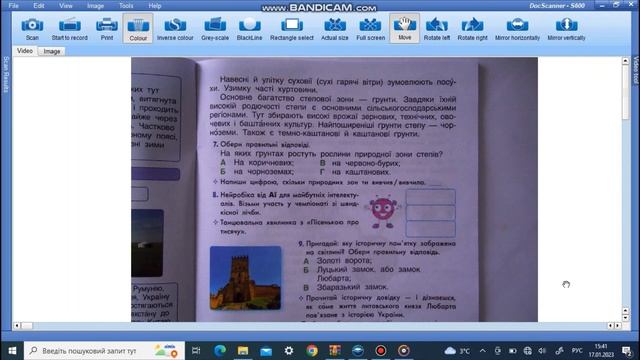This screenshot has height=360, width=640.
Task: Click the horizontal scrollbar left arrow
Action: [17, 326]
